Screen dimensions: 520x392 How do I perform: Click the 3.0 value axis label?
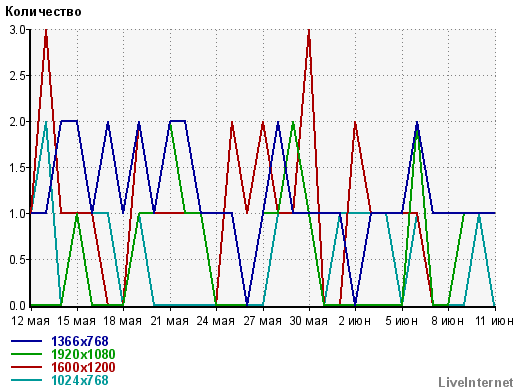(18, 30)
